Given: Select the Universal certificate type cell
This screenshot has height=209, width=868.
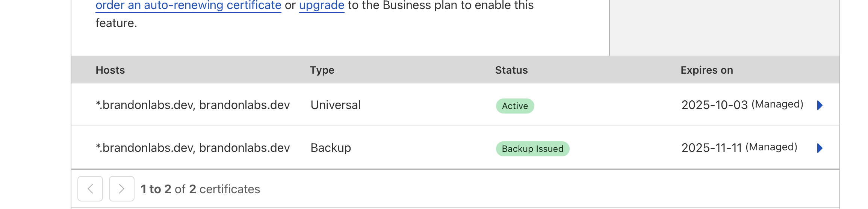Looking at the screenshot, I should pyautogui.click(x=336, y=105).
